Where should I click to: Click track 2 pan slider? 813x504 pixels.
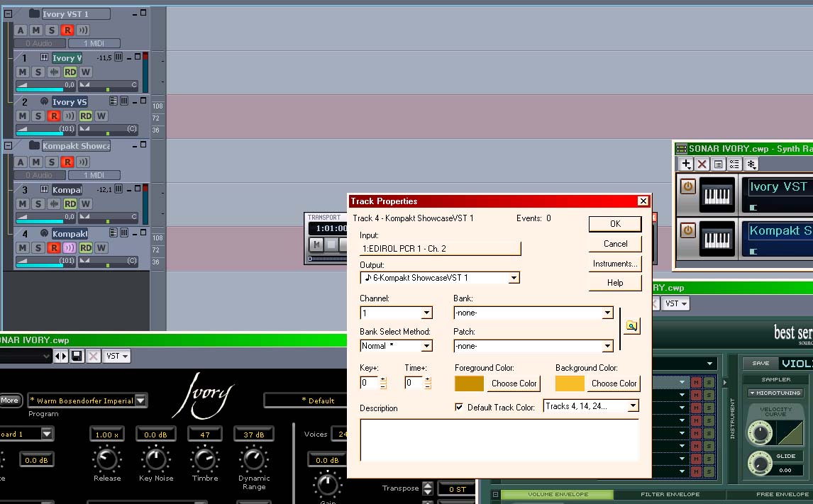click(108, 129)
